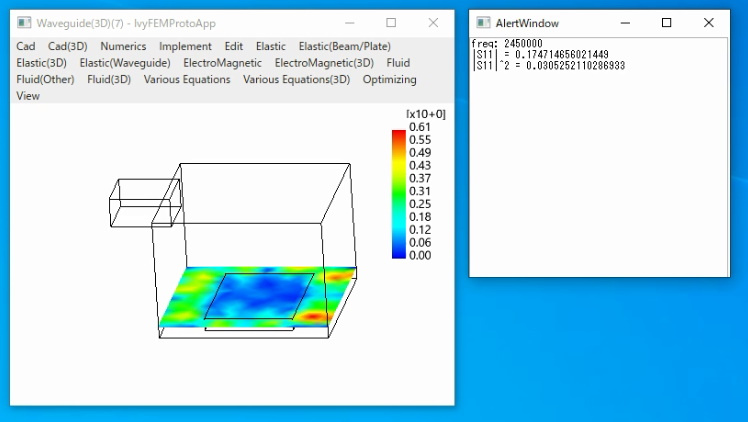Open the Fluid(Other) menu
This screenshot has height=422, width=748.
click(x=45, y=79)
